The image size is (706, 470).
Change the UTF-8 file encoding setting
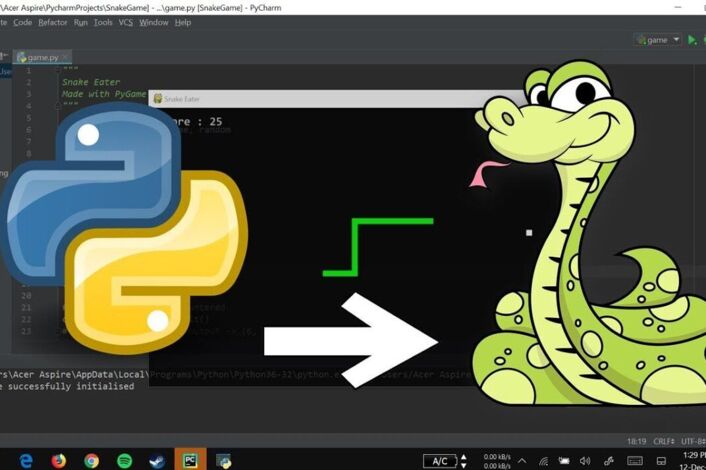click(x=693, y=441)
